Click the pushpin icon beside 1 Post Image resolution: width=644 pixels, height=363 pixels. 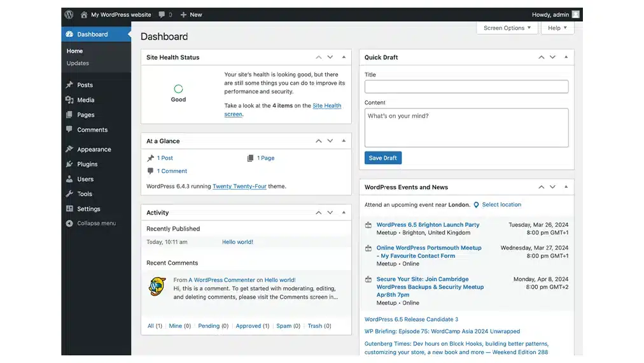[150, 158]
